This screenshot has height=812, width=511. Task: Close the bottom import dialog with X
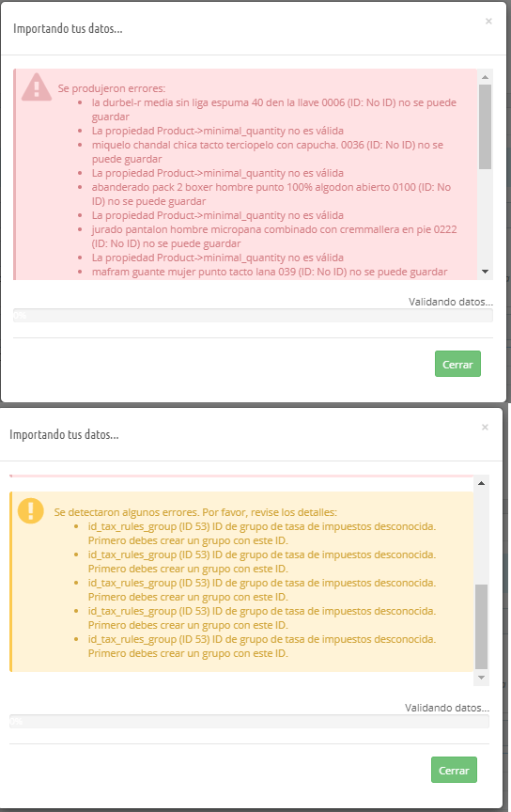coord(485,428)
